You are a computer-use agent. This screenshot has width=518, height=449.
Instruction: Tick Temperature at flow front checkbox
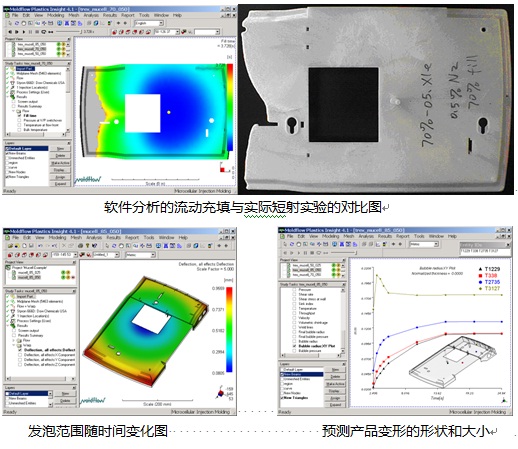point(20,125)
